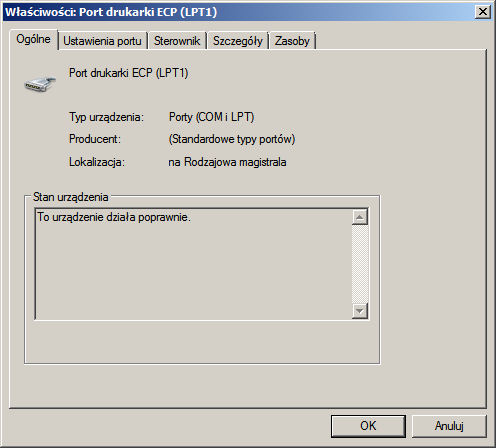The width and height of the screenshot is (496, 448).
Task: Click the Anuluj button
Action: coord(449,426)
